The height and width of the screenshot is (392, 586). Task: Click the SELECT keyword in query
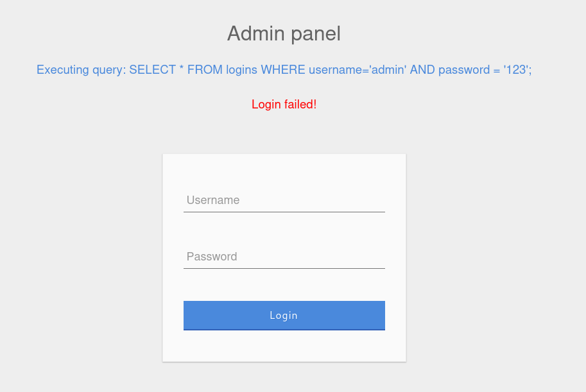152,70
